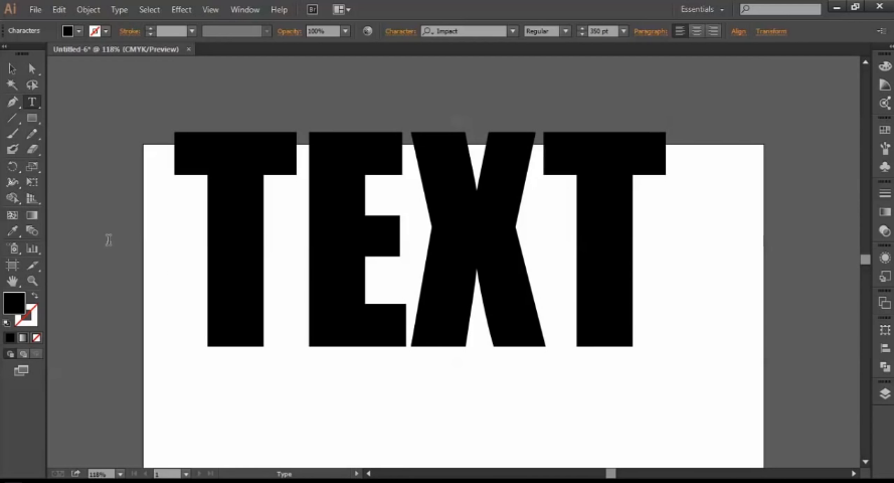Open the Window menu
This screenshot has width=894, height=483.
pyautogui.click(x=245, y=10)
